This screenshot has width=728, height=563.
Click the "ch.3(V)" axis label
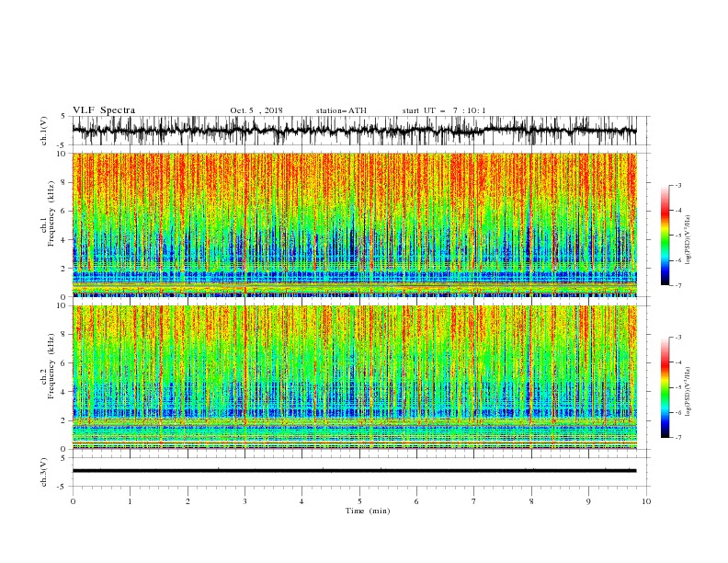pos(44,472)
